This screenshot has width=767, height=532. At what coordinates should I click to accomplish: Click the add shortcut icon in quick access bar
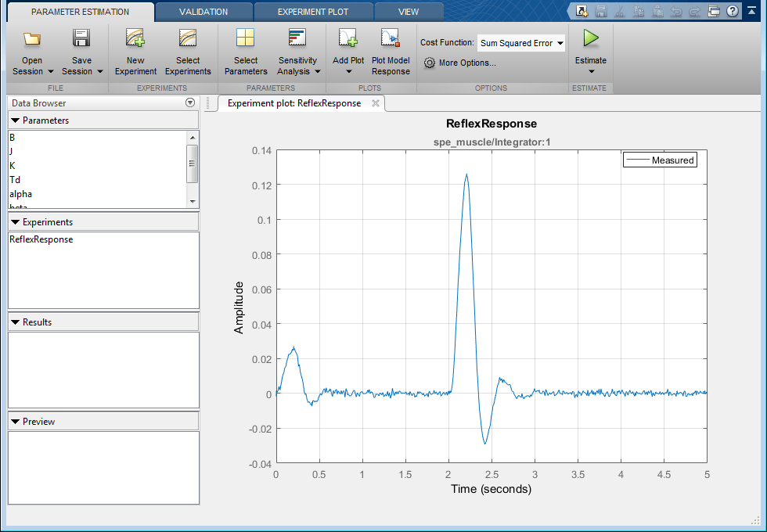582,11
